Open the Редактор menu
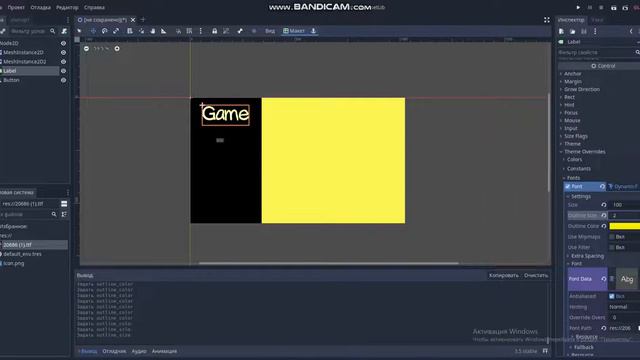Viewport: 640px width, 360px height. 67,7
